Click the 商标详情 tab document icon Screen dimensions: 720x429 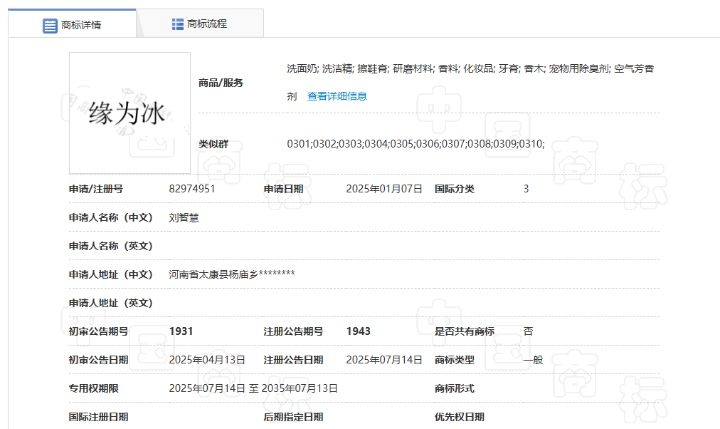(49, 24)
